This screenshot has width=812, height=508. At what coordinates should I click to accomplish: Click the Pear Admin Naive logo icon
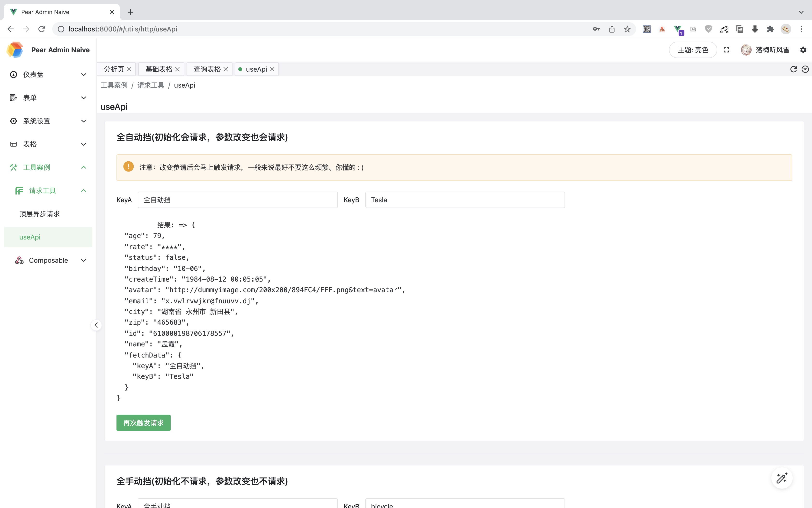coord(15,50)
